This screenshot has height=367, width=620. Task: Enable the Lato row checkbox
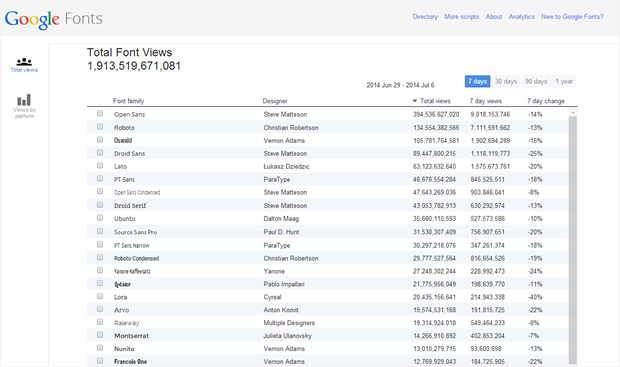pyautogui.click(x=100, y=166)
